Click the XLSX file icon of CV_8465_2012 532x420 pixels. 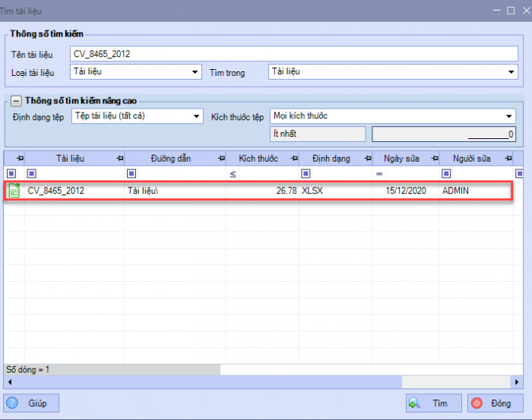(14, 191)
